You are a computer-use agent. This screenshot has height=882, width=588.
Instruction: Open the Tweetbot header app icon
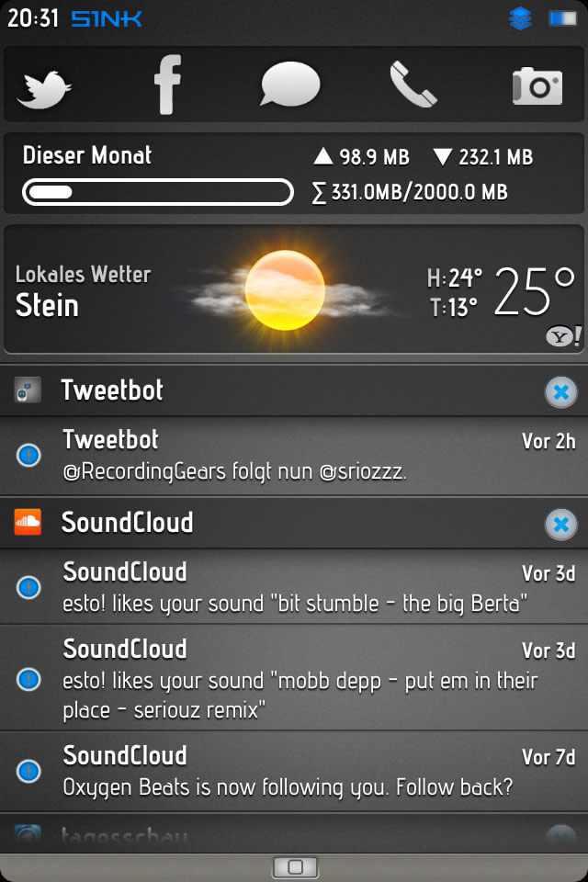click(x=28, y=390)
